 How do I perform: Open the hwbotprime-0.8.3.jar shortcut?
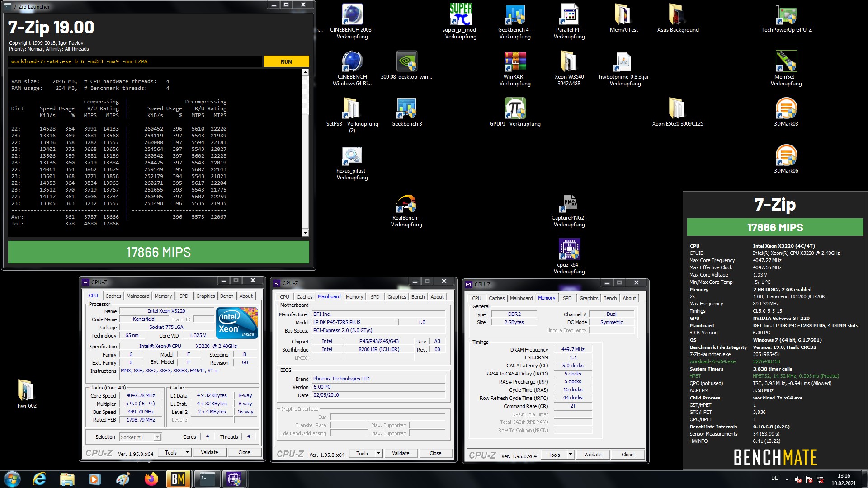pos(623,68)
